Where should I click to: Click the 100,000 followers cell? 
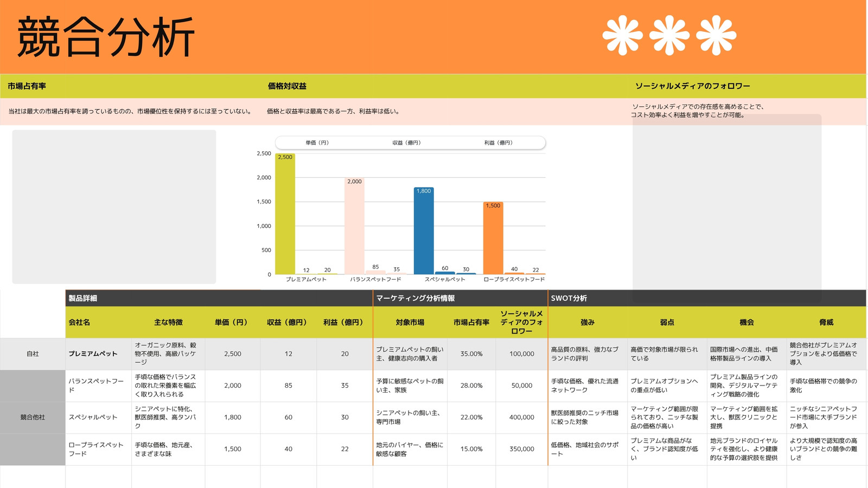click(x=522, y=354)
